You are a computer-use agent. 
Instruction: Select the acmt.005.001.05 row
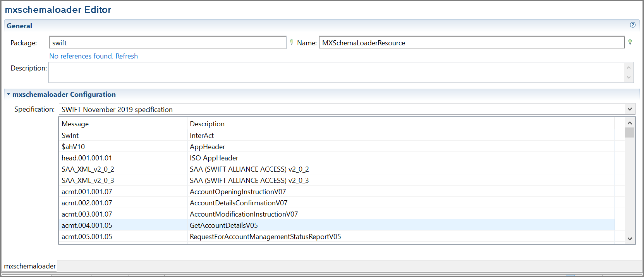[337, 237]
